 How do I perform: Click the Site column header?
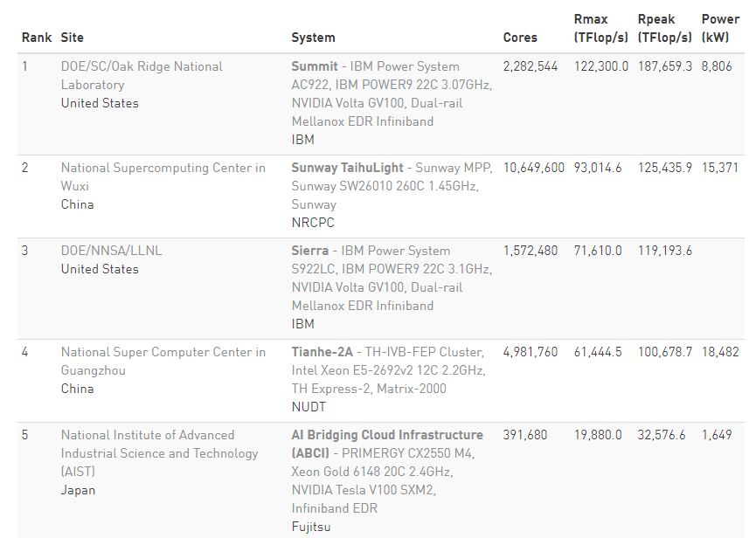pyautogui.click(x=73, y=38)
